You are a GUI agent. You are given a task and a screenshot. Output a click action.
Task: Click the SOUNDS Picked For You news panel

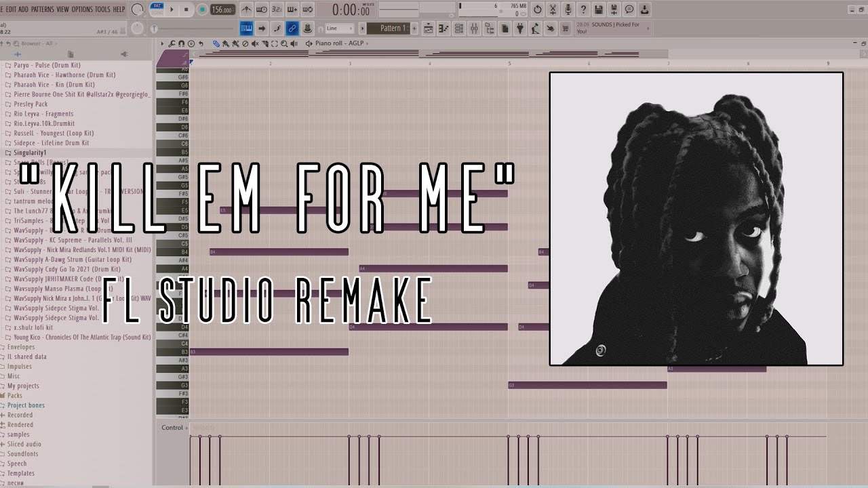tap(612, 28)
